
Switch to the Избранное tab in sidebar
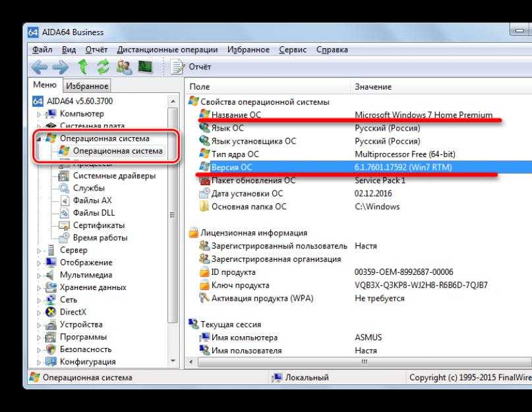click(87, 86)
